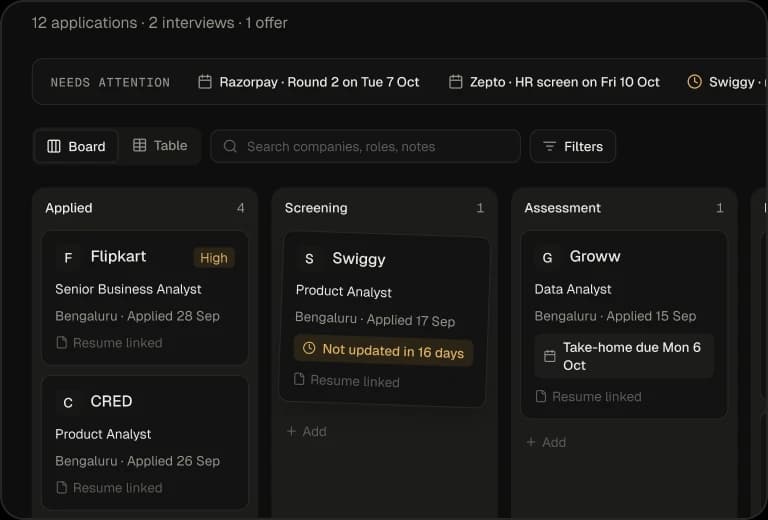
Task: Click Bengaluru · Applied 17 Sep text
Action: click(x=375, y=319)
